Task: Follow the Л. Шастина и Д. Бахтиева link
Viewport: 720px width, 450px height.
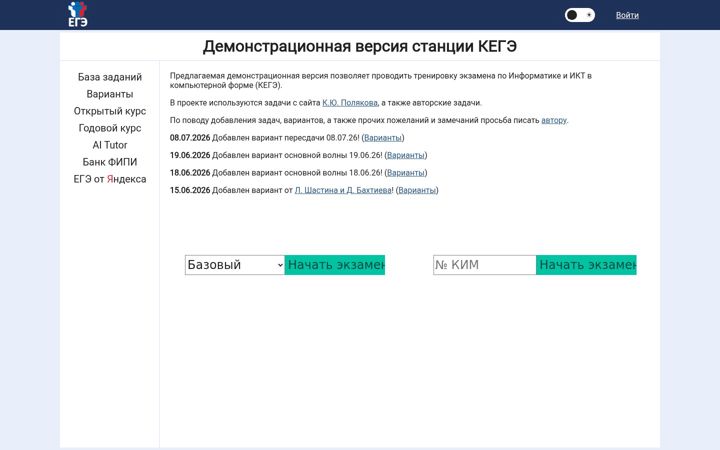Action: click(343, 190)
